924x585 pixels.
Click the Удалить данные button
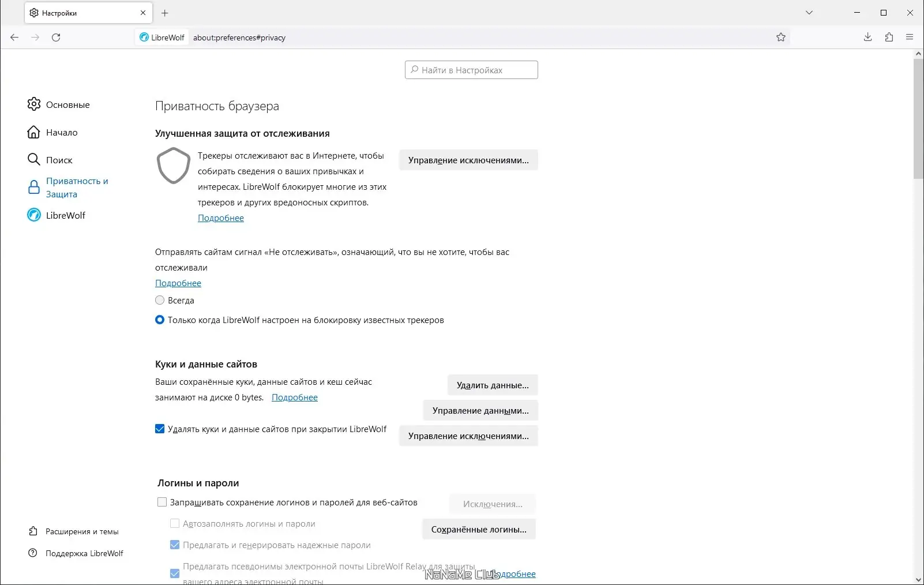[x=493, y=385]
